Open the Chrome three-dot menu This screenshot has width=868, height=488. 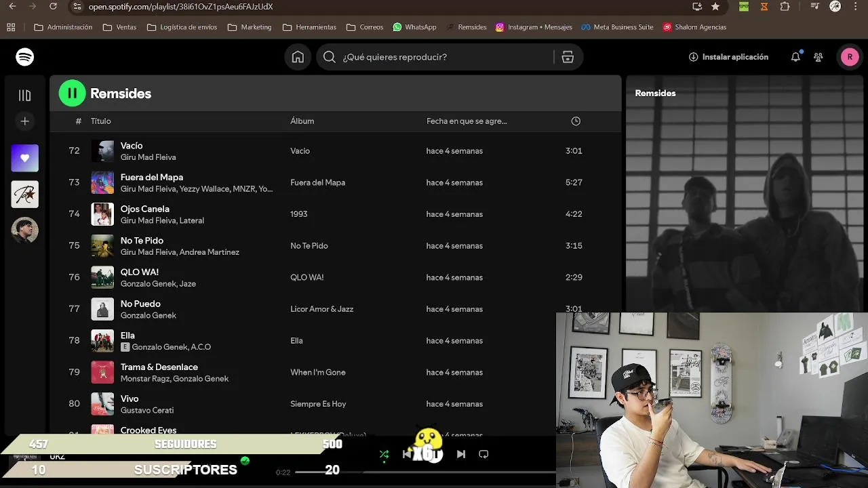coord(856,7)
